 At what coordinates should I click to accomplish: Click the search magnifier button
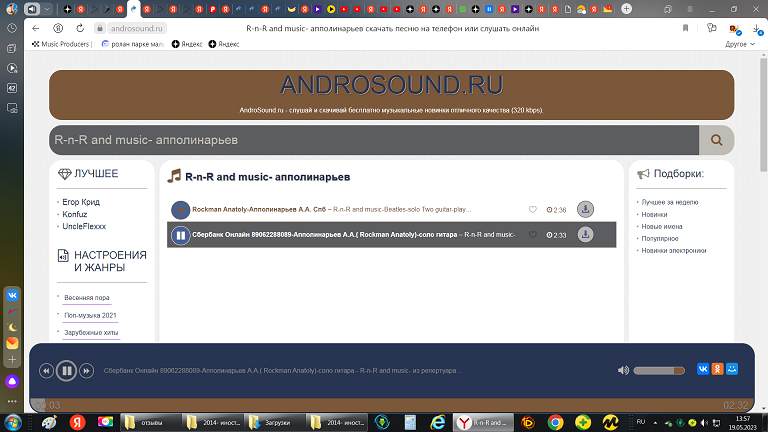point(716,140)
